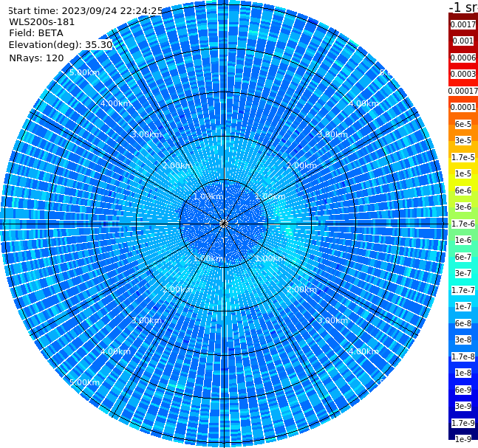Select the colorbar value '1e-8'
The height and width of the screenshot is (448, 478).
click(x=463, y=373)
